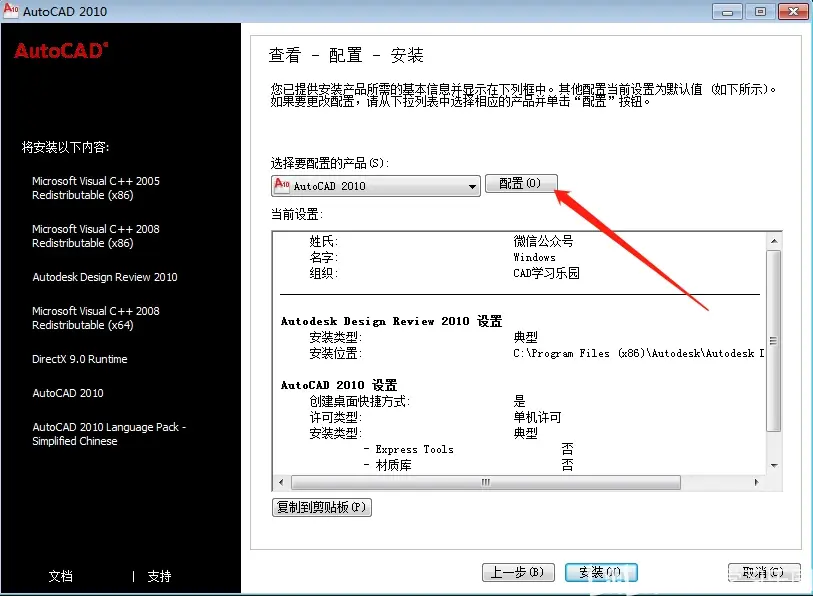Click the 组织 value CAD学习乐园

(546, 273)
